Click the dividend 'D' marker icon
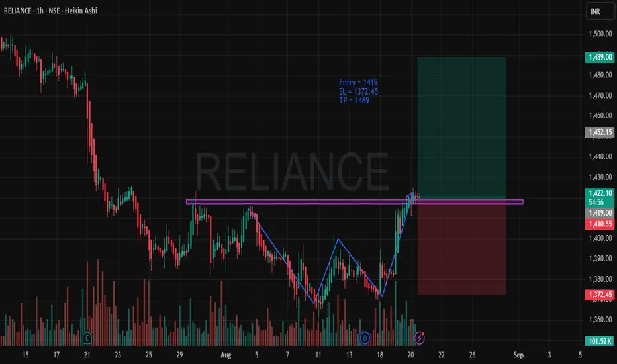 click(x=365, y=338)
